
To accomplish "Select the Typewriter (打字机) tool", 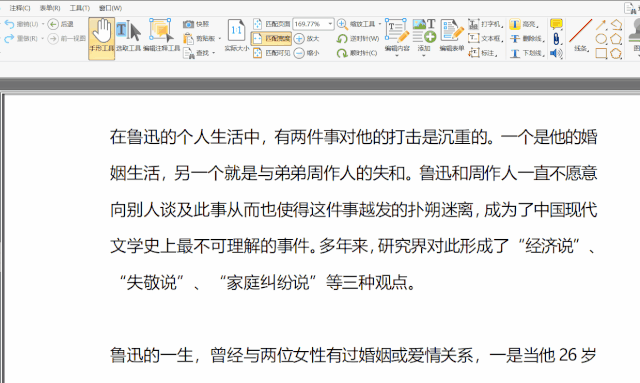I will pos(486,24).
